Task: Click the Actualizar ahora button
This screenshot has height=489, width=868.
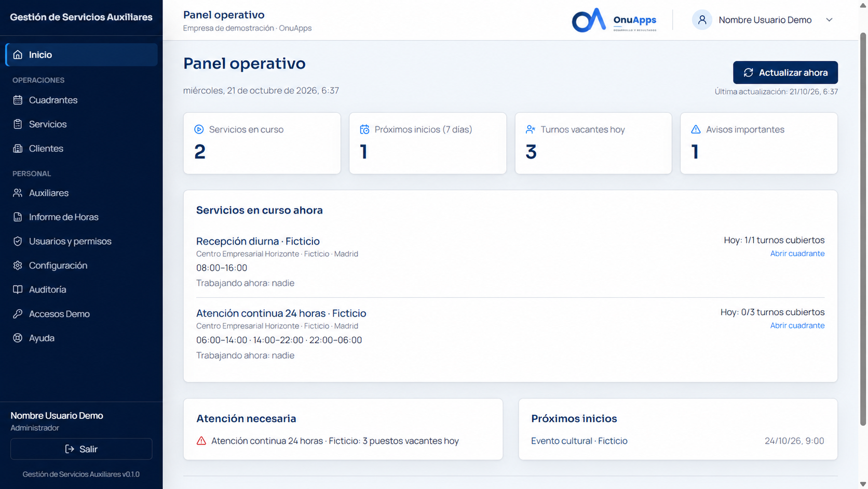Action: (785, 73)
